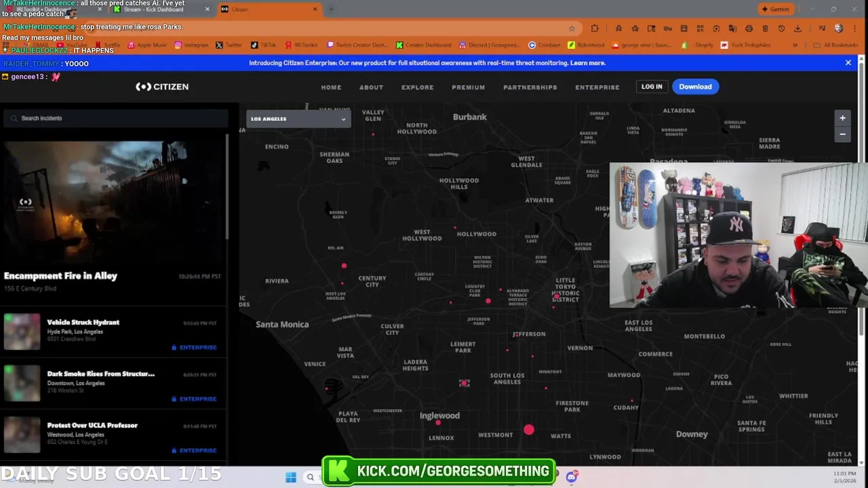Image resolution: width=868 pixels, height=488 pixels.
Task: Switch to the Citizen browser tab
Action: pyautogui.click(x=270, y=9)
